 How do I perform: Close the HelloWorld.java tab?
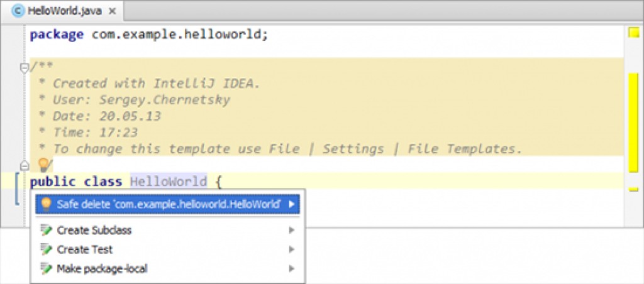pyautogui.click(x=112, y=11)
